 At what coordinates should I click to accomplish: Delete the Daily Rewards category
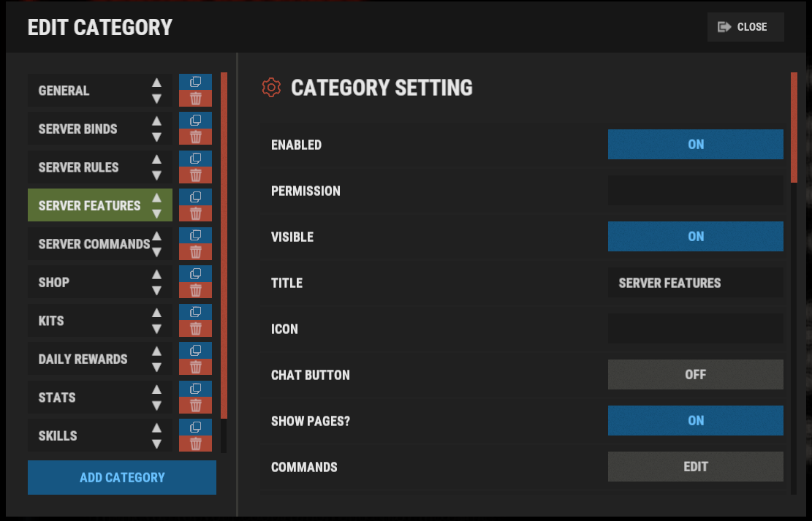point(195,367)
